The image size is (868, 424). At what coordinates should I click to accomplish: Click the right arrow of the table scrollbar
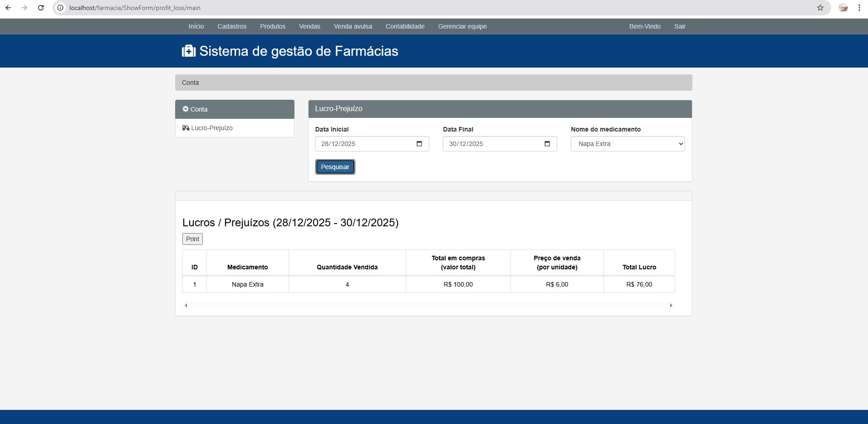[671, 305]
